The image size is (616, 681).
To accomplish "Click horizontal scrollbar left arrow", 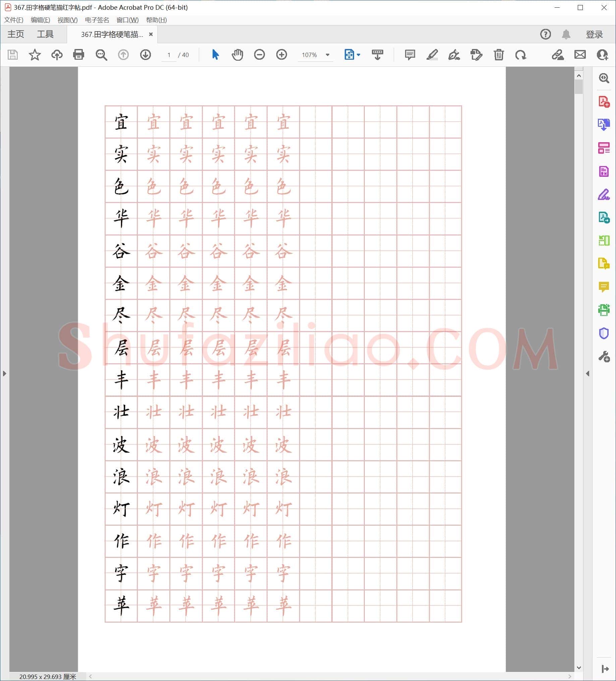I will point(91,676).
